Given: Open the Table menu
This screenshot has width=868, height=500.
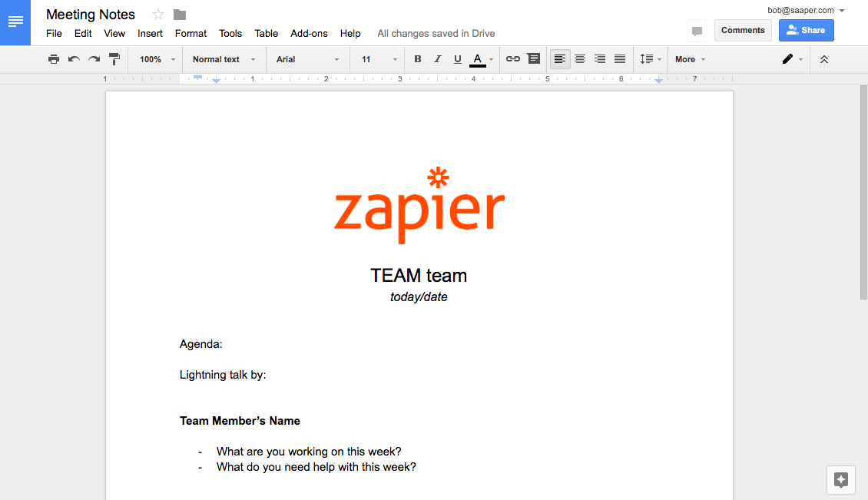Looking at the screenshot, I should pos(267,33).
